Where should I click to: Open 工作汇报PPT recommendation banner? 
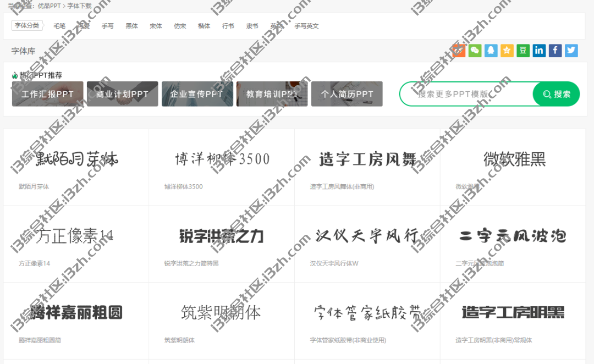coord(48,94)
